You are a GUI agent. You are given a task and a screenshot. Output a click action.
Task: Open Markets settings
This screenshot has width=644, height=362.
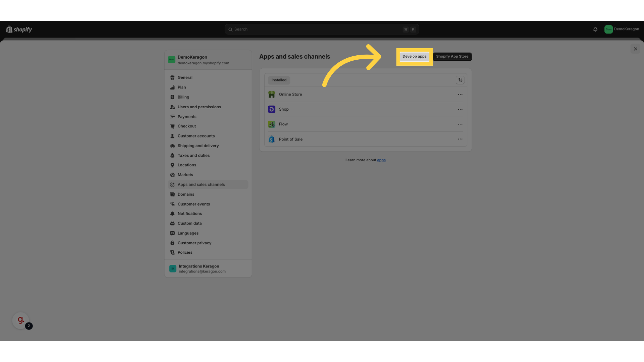[x=208, y=175]
